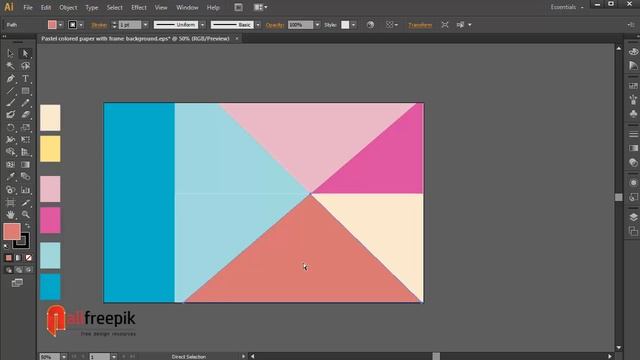Select the Shape Builder tool
This screenshot has width=640, height=360.
point(11,152)
